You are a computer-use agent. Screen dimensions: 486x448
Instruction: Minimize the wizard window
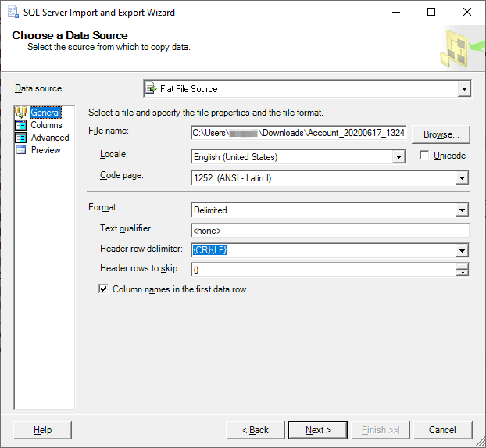click(x=396, y=12)
